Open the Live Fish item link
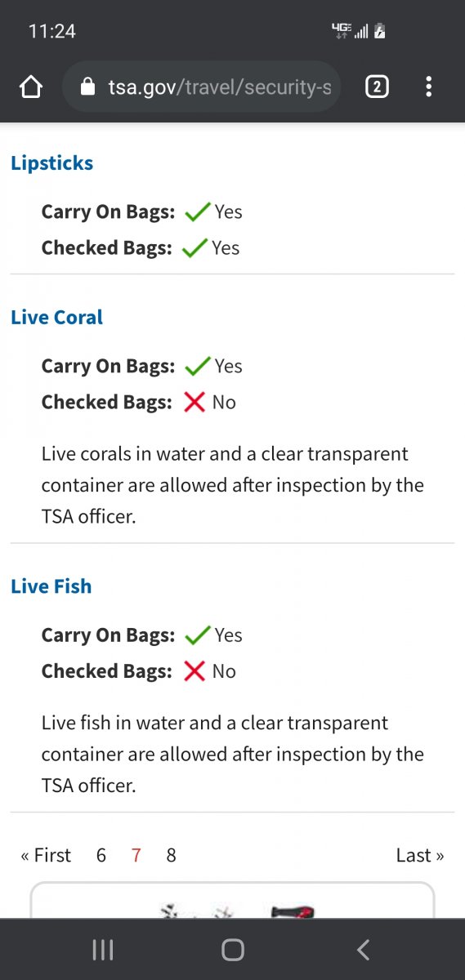 point(51,586)
